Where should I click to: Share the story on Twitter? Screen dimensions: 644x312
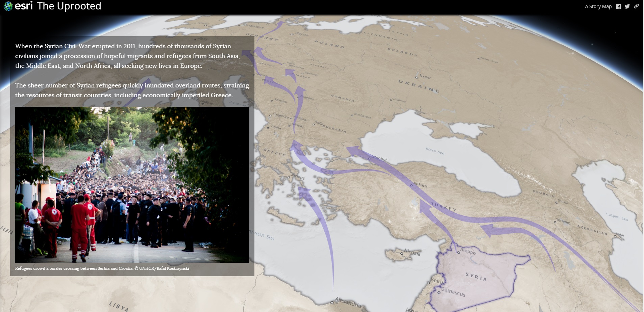coord(627,6)
